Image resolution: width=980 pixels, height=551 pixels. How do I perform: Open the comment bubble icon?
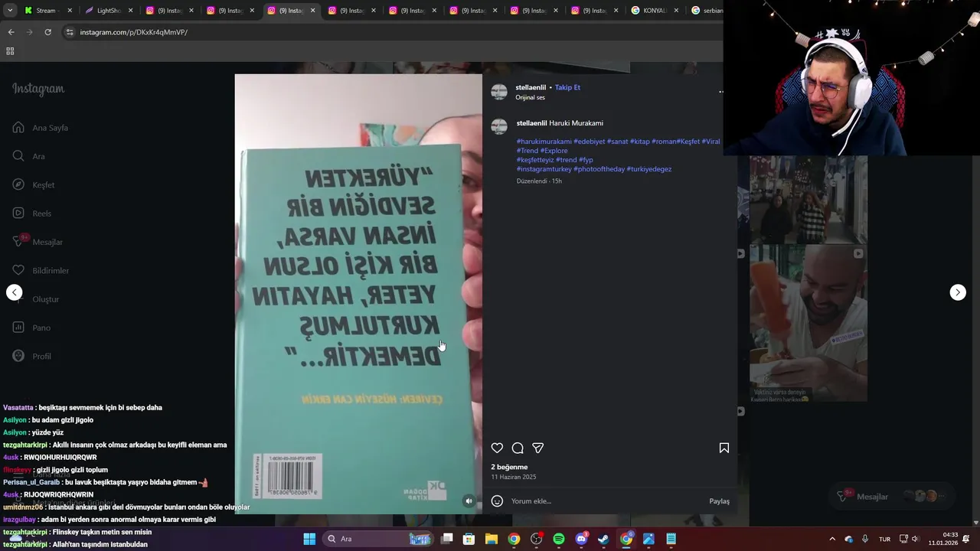518,448
